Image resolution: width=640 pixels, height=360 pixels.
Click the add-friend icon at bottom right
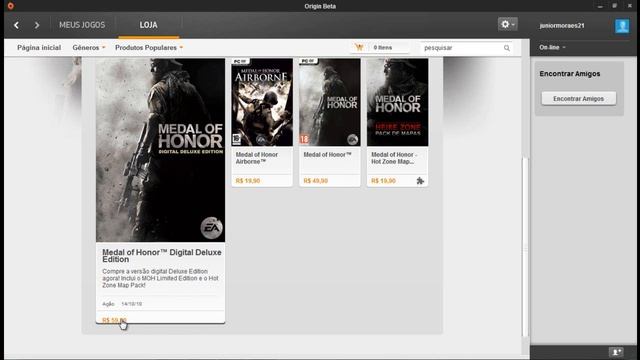(x=616, y=351)
